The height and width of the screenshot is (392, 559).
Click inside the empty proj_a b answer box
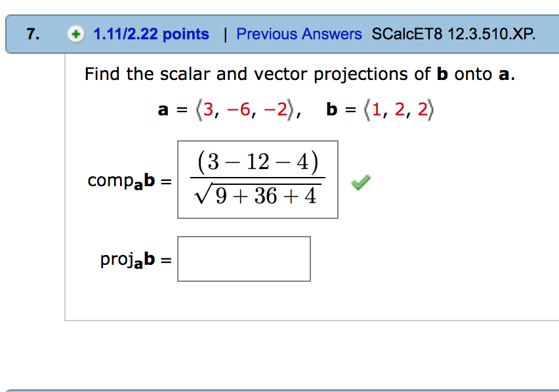coord(243,258)
